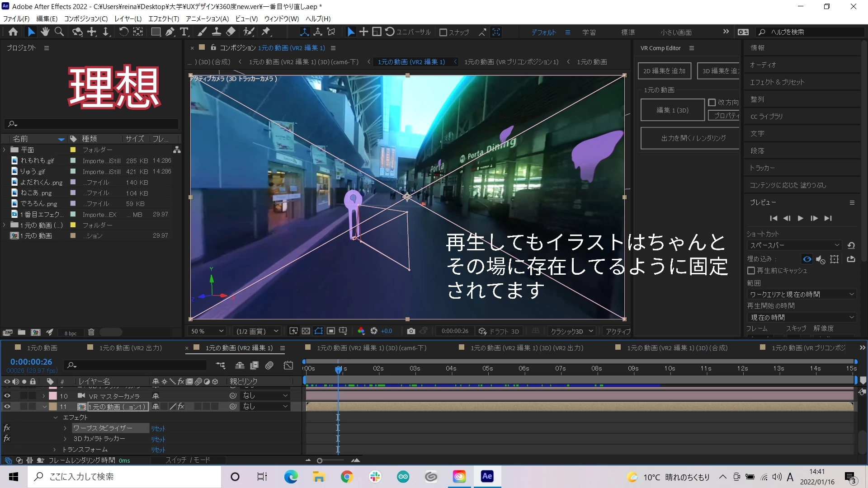Select the Hand tool in toolbar

click(x=45, y=32)
